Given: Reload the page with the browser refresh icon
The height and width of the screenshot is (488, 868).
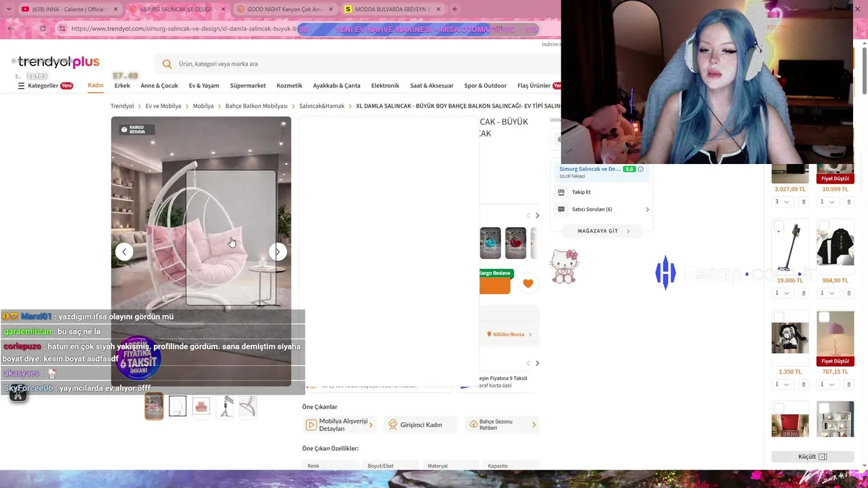Looking at the screenshot, I should [43, 28].
